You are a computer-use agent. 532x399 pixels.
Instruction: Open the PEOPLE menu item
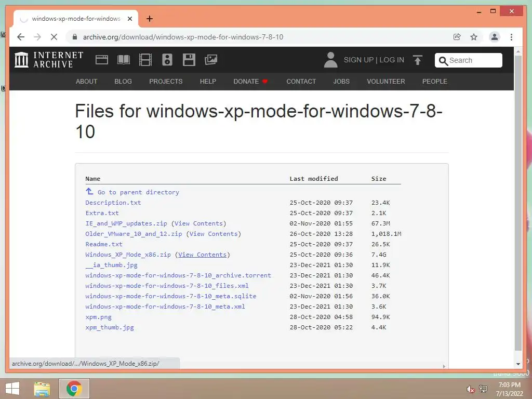click(435, 82)
